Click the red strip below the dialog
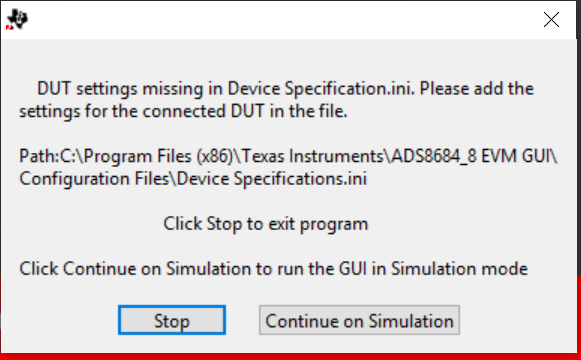Screen dimensions: 581x360 290,357
